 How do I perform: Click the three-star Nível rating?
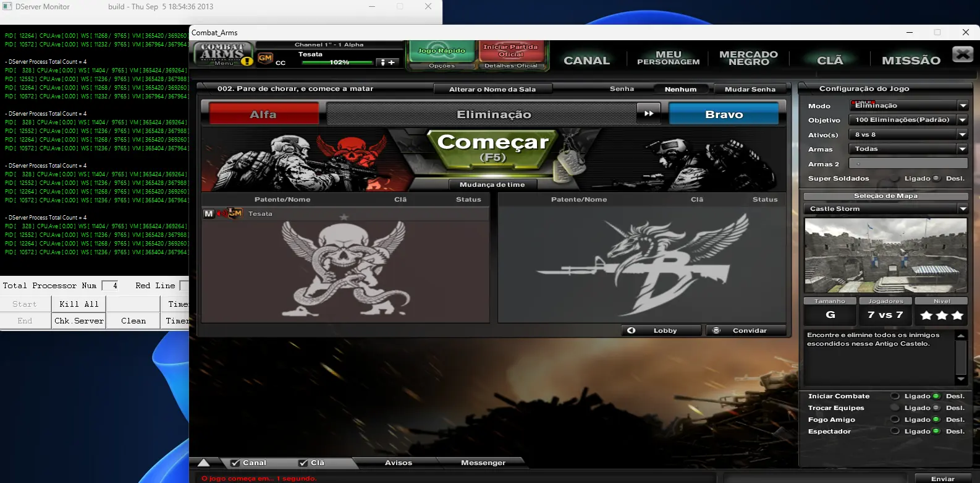coord(942,315)
